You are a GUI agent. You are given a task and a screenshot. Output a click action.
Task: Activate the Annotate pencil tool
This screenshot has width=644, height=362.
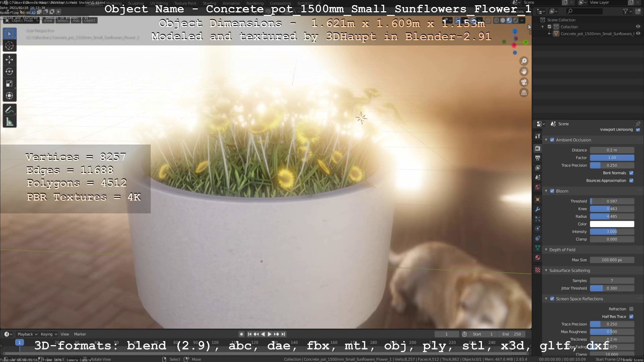point(9,110)
